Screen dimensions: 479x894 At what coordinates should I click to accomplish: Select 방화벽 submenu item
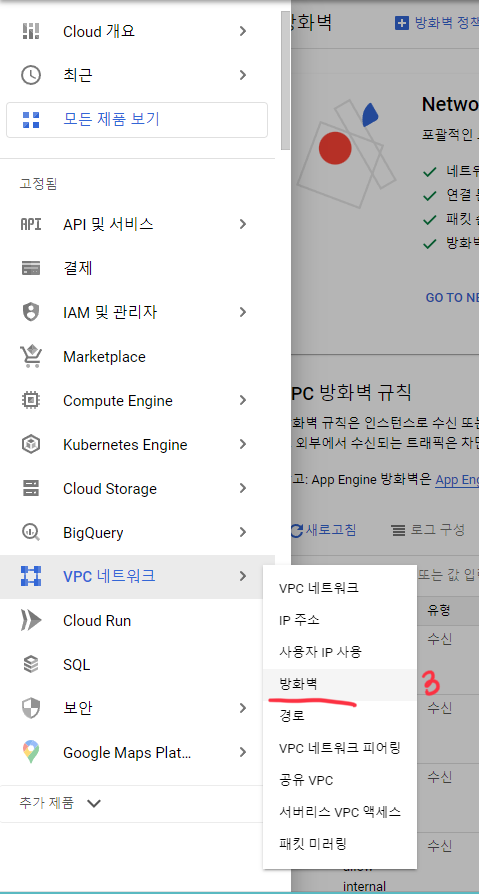(x=340, y=684)
